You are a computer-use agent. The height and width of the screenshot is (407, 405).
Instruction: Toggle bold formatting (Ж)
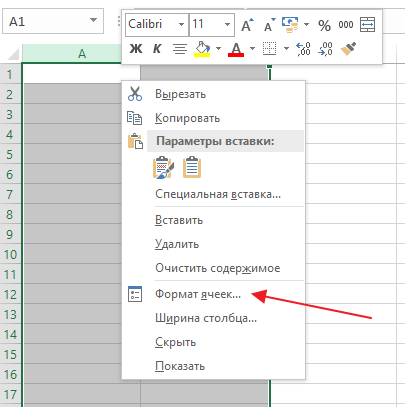(136, 49)
